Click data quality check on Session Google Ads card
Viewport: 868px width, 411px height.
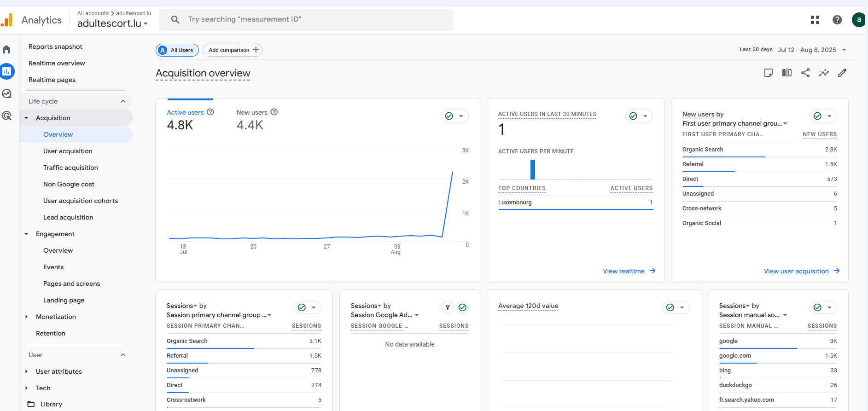pyautogui.click(x=463, y=307)
